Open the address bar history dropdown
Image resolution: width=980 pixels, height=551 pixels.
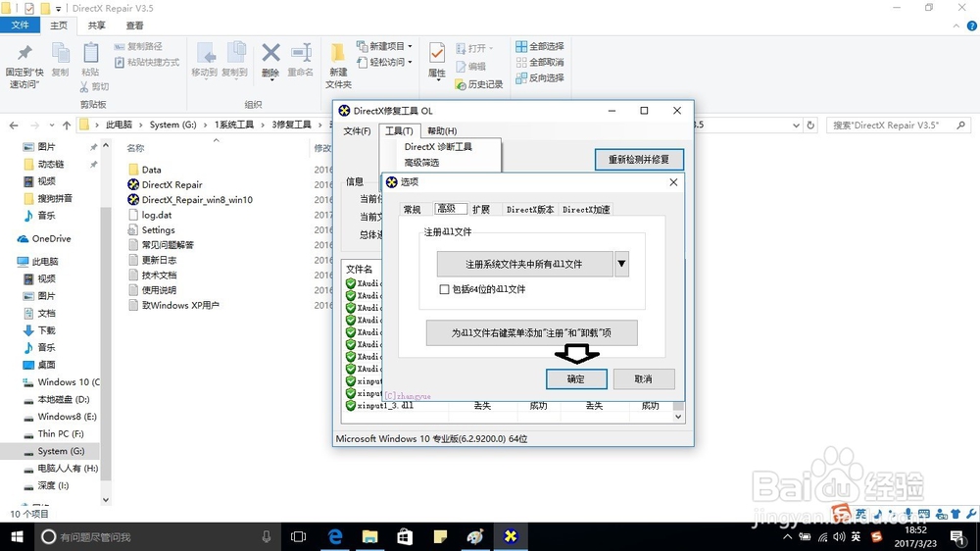point(796,125)
